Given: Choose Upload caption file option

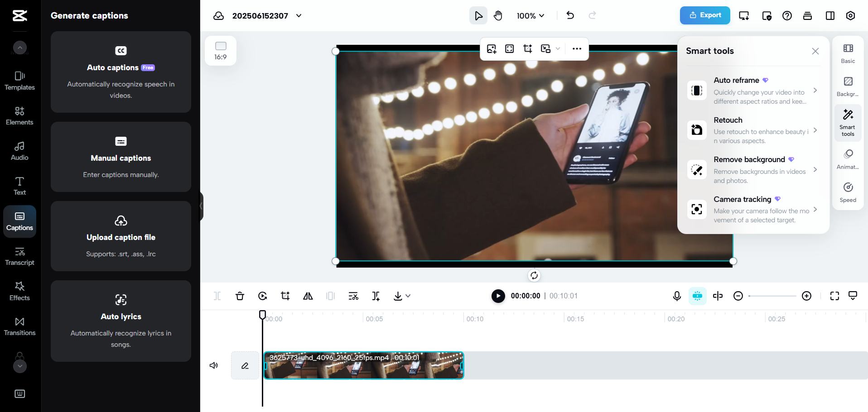Looking at the screenshot, I should [x=121, y=236].
